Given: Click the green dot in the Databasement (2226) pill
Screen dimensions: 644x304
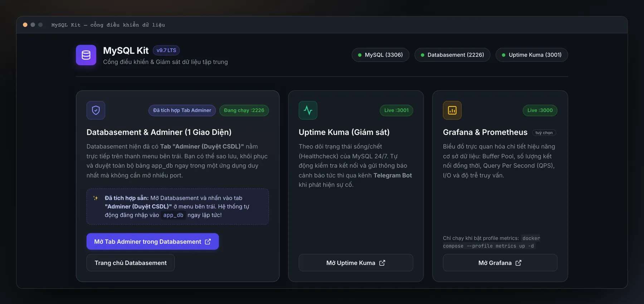Looking at the screenshot, I should point(423,55).
